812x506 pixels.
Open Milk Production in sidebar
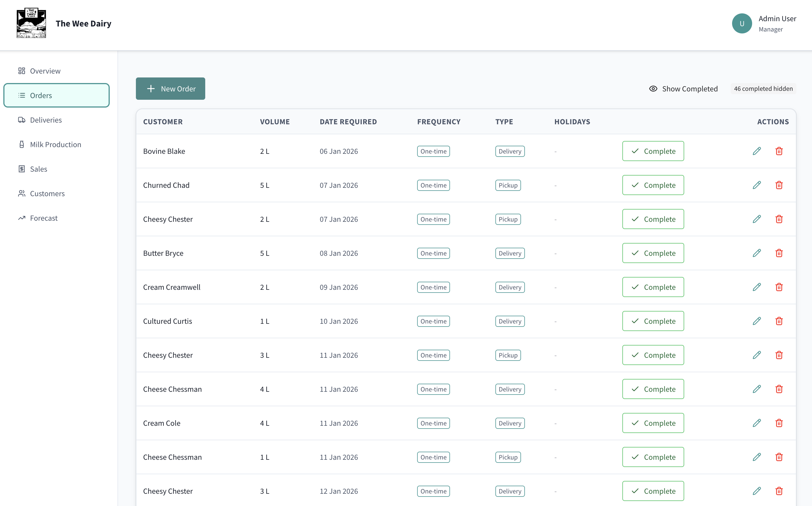[55, 145]
